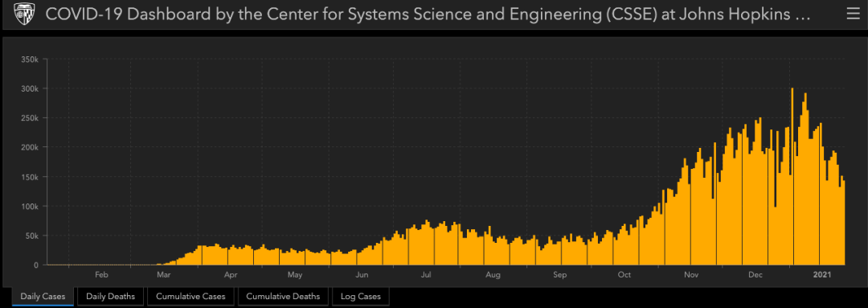Open the hamburger menu in the header
The image size is (868, 308).
853,14
